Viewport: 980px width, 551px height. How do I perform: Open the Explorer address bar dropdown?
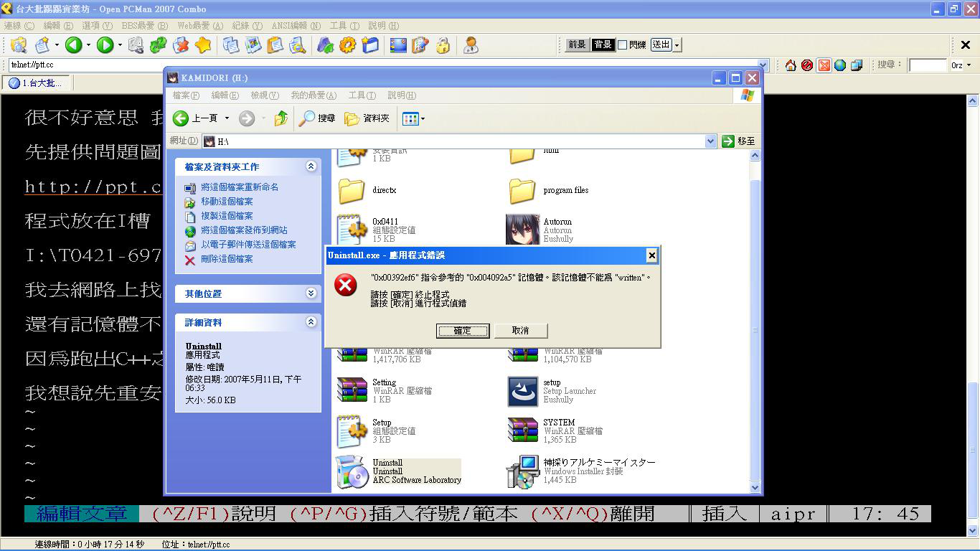pos(710,141)
